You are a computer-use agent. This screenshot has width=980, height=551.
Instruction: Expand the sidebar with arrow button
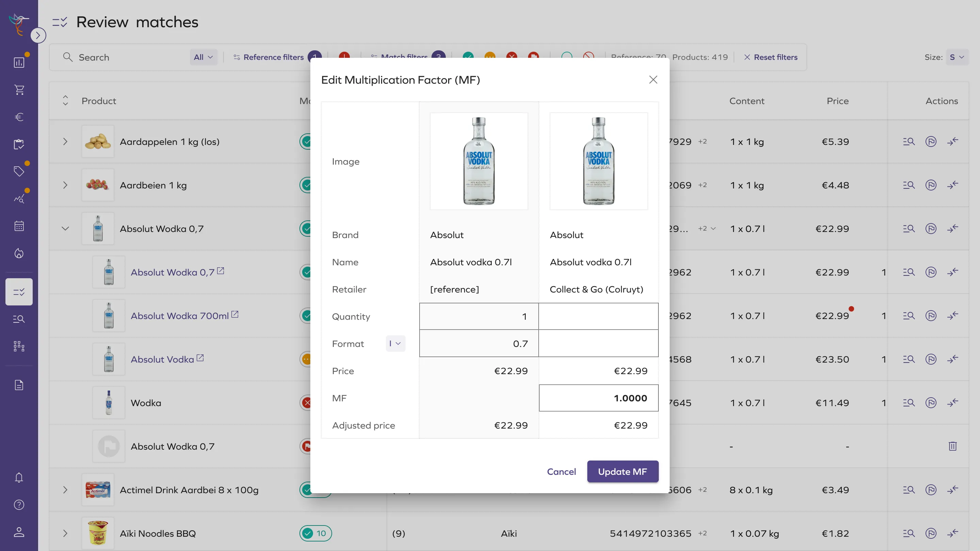click(x=38, y=35)
